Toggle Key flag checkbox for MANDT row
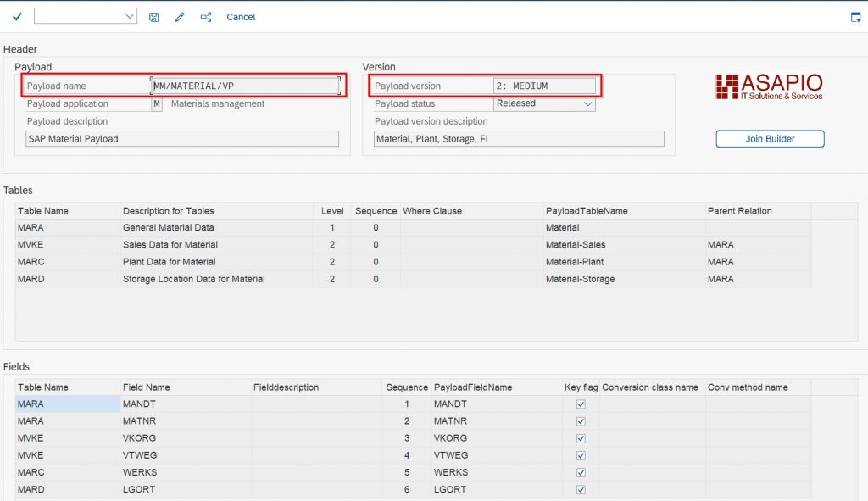The width and height of the screenshot is (868, 501). coord(581,404)
